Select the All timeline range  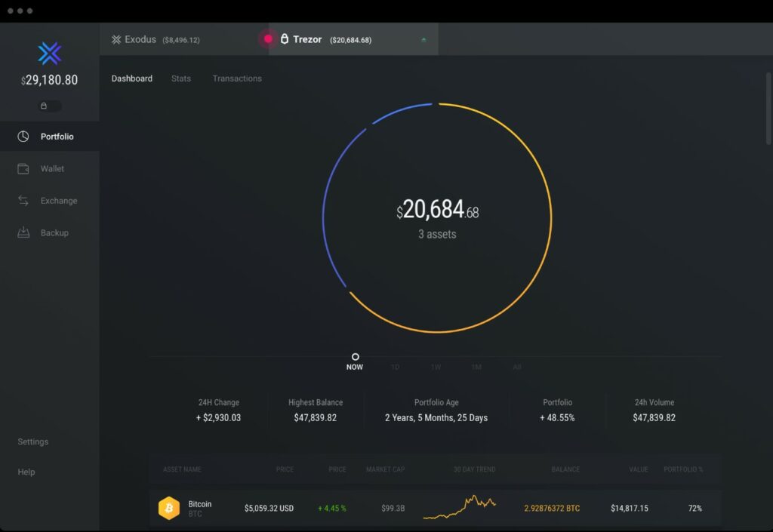(x=516, y=367)
